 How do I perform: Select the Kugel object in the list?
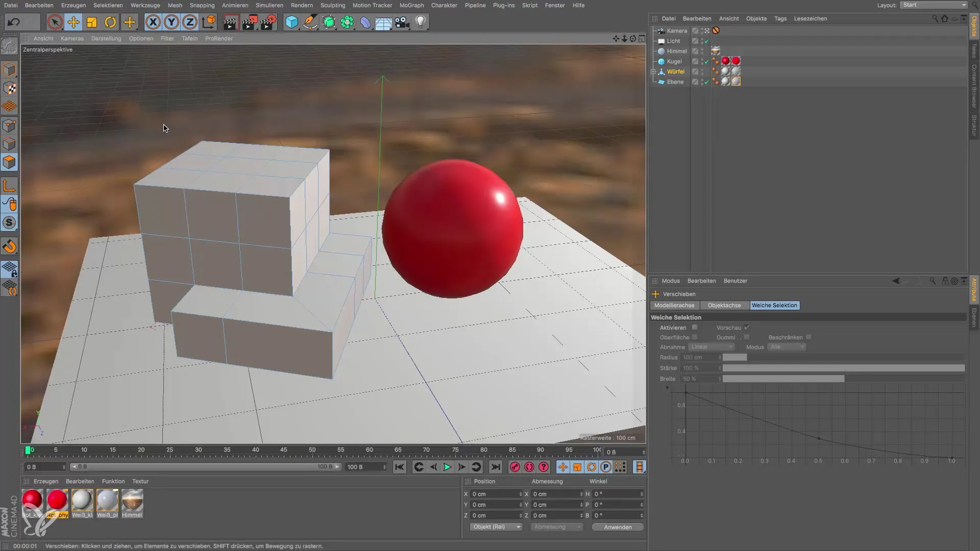tap(674, 61)
